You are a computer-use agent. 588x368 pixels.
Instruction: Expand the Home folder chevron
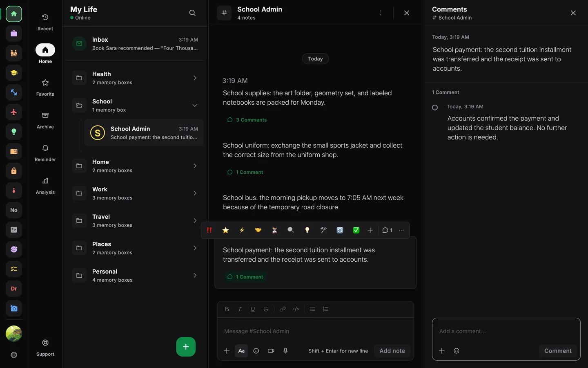195,166
